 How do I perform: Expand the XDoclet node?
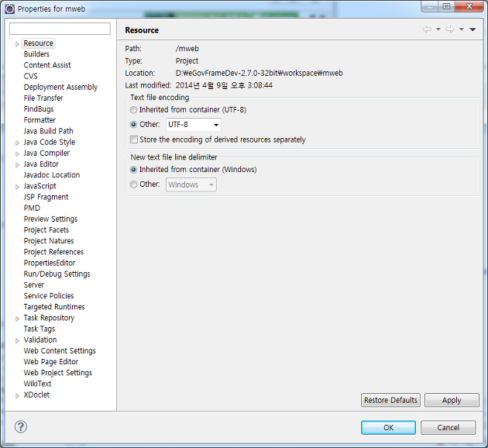pos(17,396)
